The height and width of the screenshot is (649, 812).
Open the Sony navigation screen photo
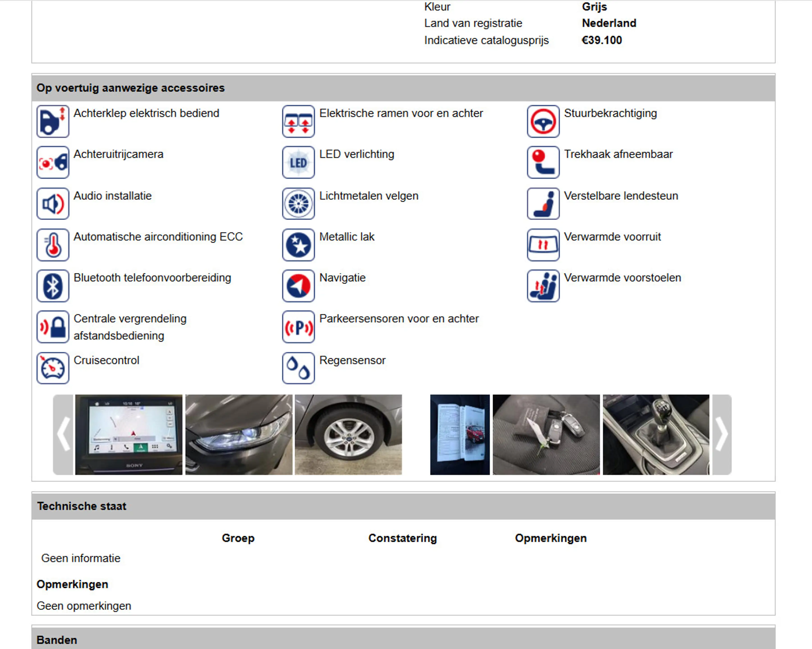pos(129,435)
